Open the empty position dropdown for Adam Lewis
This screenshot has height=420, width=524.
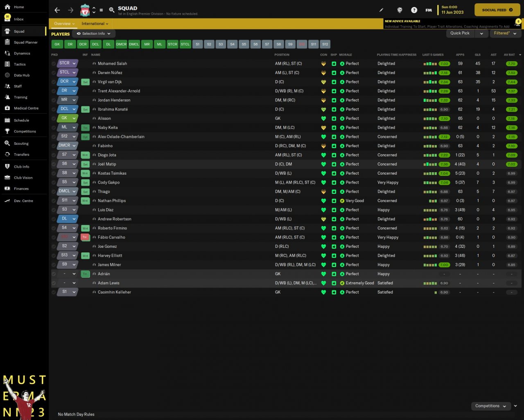(x=68, y=283)
